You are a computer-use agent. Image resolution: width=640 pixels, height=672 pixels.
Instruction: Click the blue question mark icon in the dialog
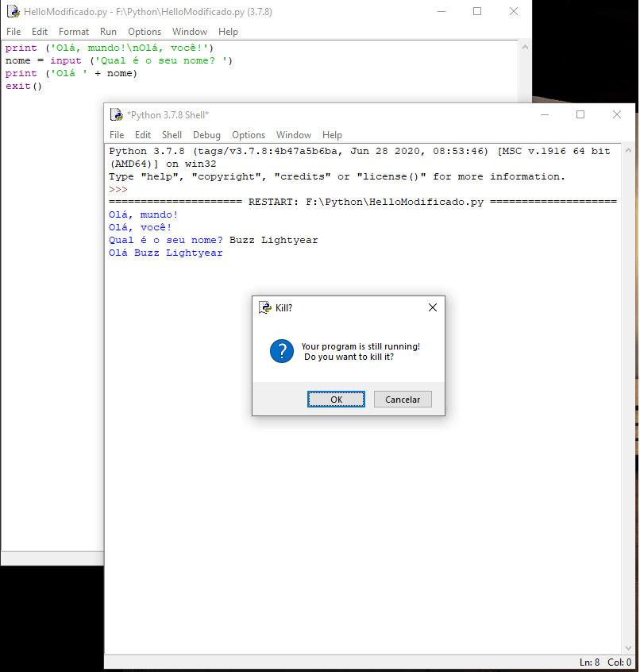point(281,351)
